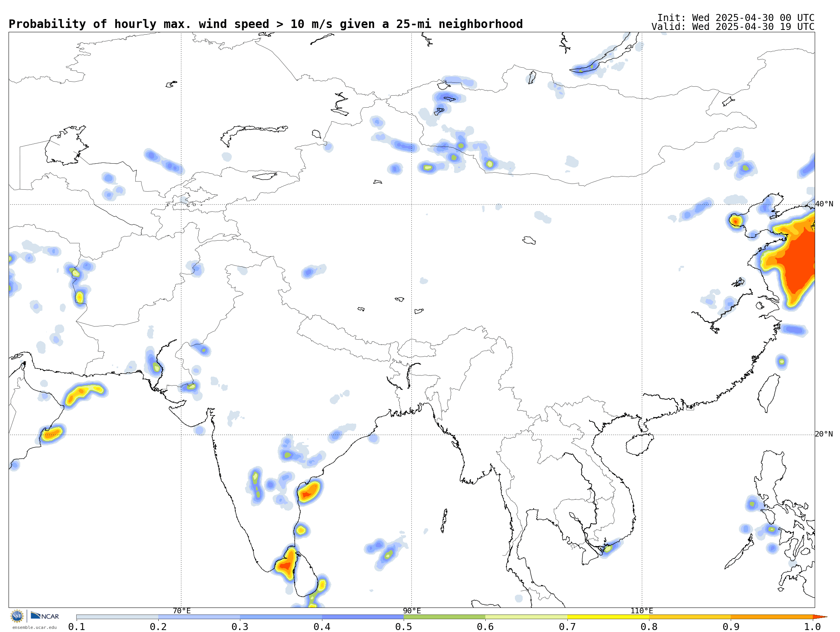The height and width of the screenshot is (632, 840).
Task: Click the 0.1 colorbar tick label
Action: tap(77, 627)
